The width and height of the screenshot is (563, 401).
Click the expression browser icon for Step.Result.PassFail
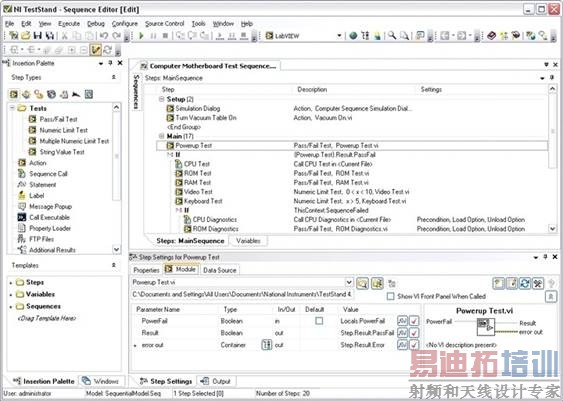(x=402, y=333)
